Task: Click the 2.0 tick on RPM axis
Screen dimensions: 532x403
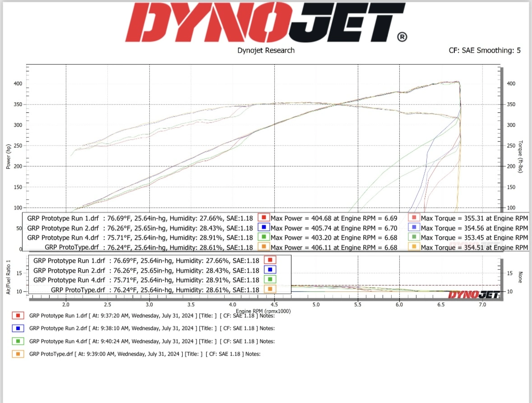Action: tap(66, 305)
